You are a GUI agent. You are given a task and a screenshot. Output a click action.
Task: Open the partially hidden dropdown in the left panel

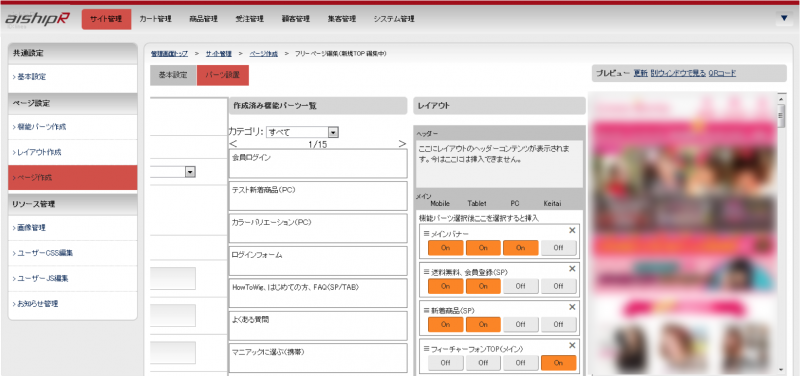point(173,172)
